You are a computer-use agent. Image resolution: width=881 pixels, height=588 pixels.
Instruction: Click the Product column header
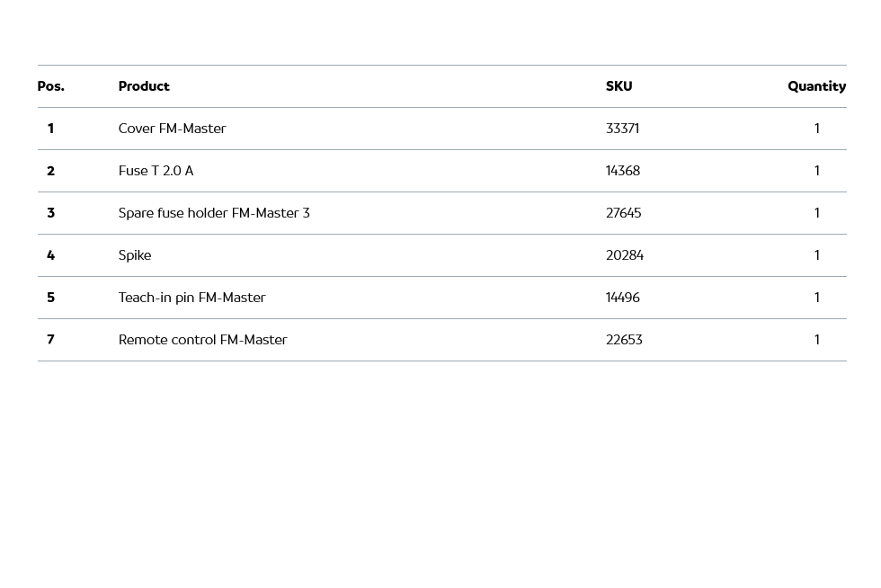coord(144,86)
